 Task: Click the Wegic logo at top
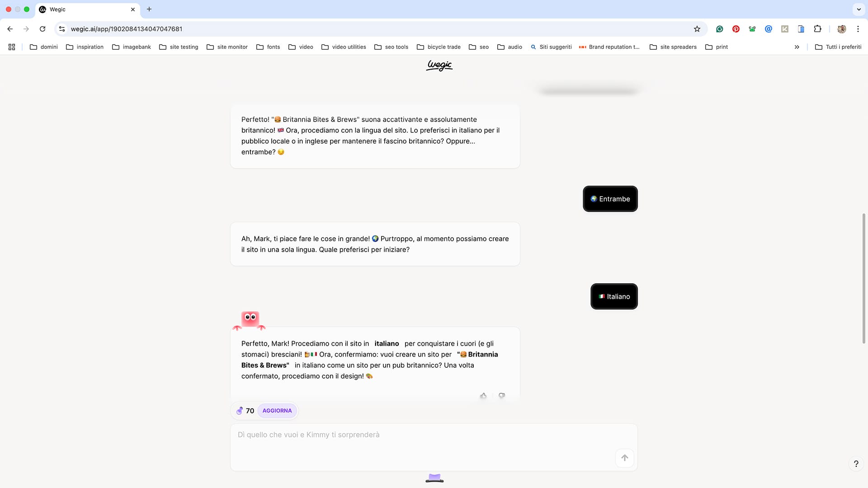tap(439, 66)
